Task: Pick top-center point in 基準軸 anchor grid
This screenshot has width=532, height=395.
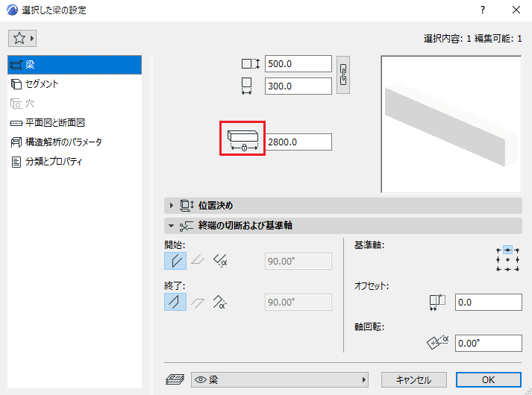Action: [507, 250]
